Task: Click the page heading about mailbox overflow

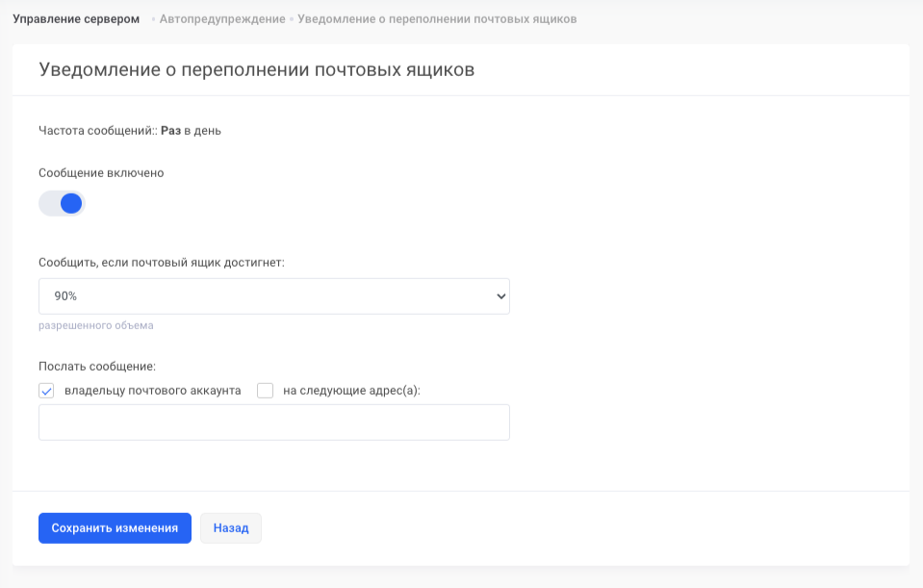Action: (256, 70)
